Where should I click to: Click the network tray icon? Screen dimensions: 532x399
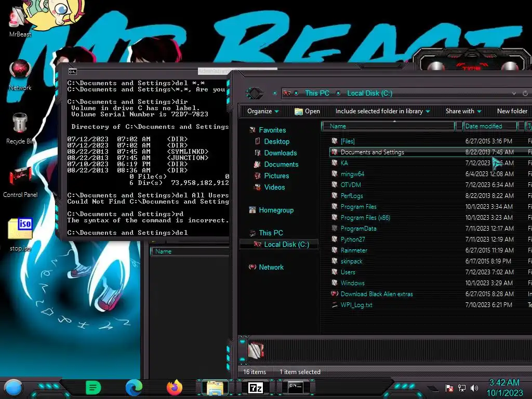462,388
